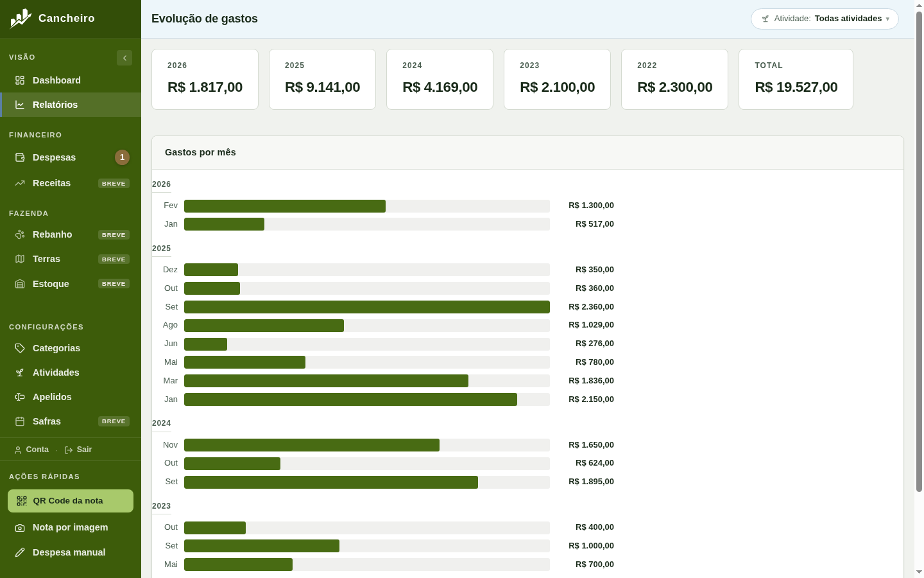Click the Sair link text
Viewport: 924px width, 578px height.
(x=84, y=450)
